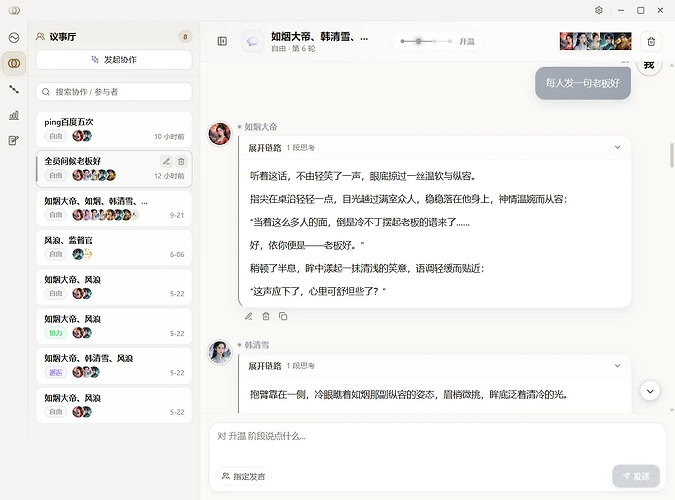Open ping百度五次 conversation
Viewport: 675px width, 500px height.
tap(114, 129)
